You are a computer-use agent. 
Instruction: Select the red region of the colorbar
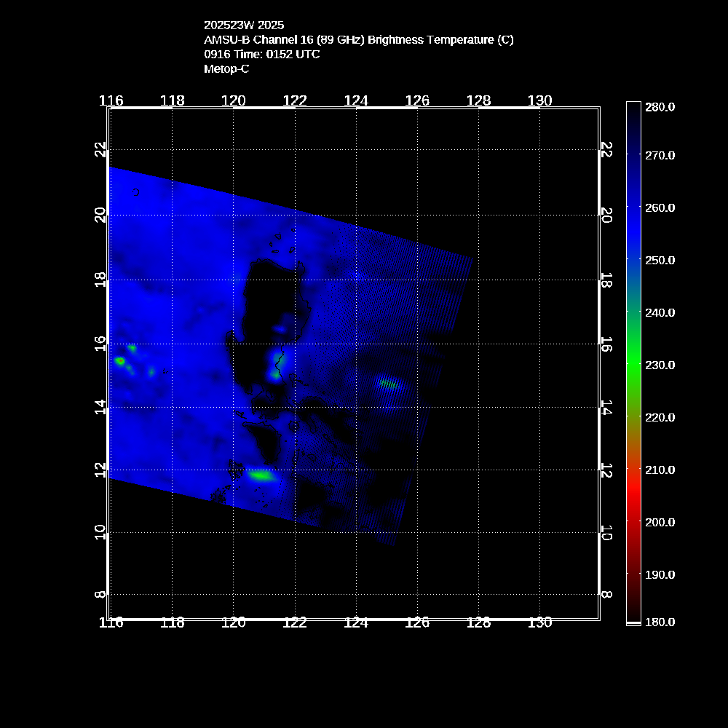pos(633,495)
